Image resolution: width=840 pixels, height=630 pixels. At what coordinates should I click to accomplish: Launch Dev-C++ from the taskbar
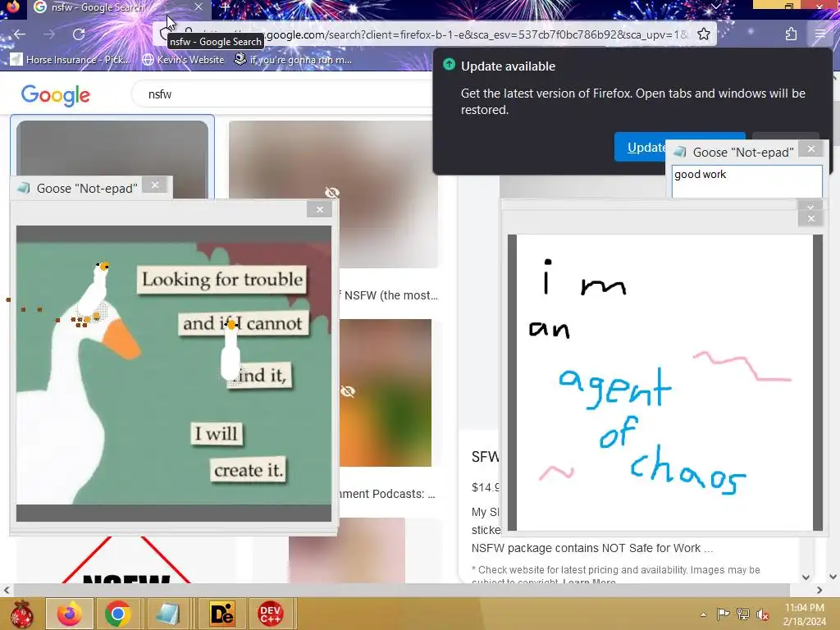pos(271,614)
